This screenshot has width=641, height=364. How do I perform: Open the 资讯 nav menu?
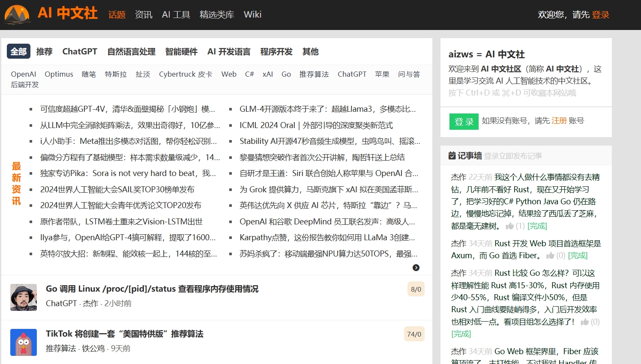pos(144,15)
